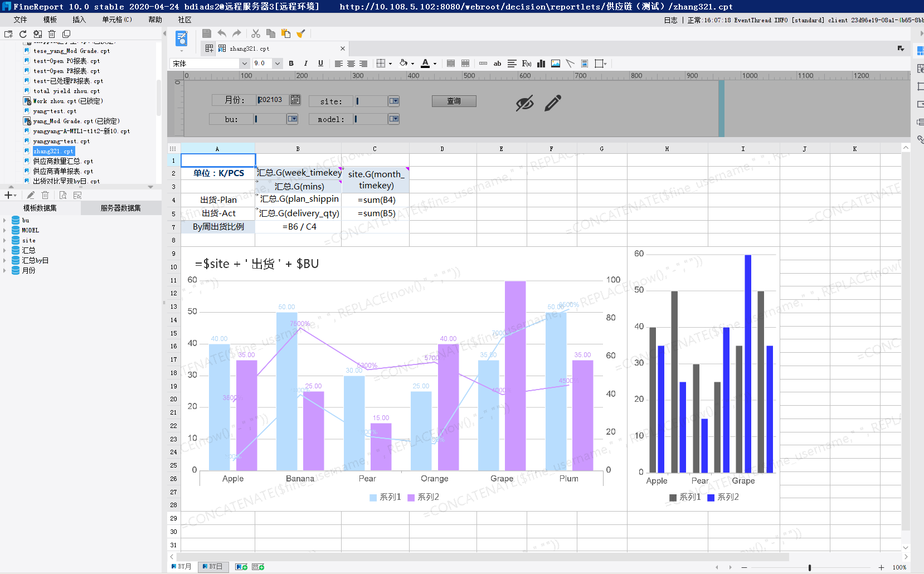
Task: Open the site parameter dropdown
Action: click(x=394, y=101)
